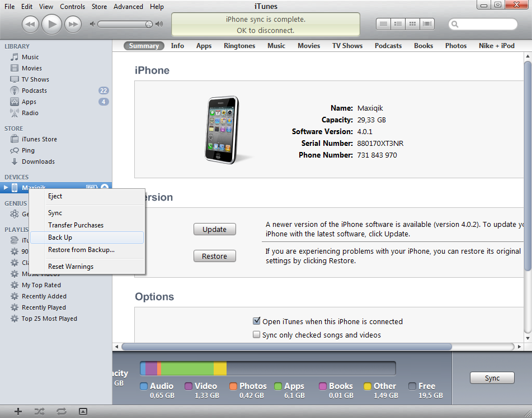532x418 pixels.
Task: Choose Transfer Purchases from the context menu
Action: (x=87, y=225)
